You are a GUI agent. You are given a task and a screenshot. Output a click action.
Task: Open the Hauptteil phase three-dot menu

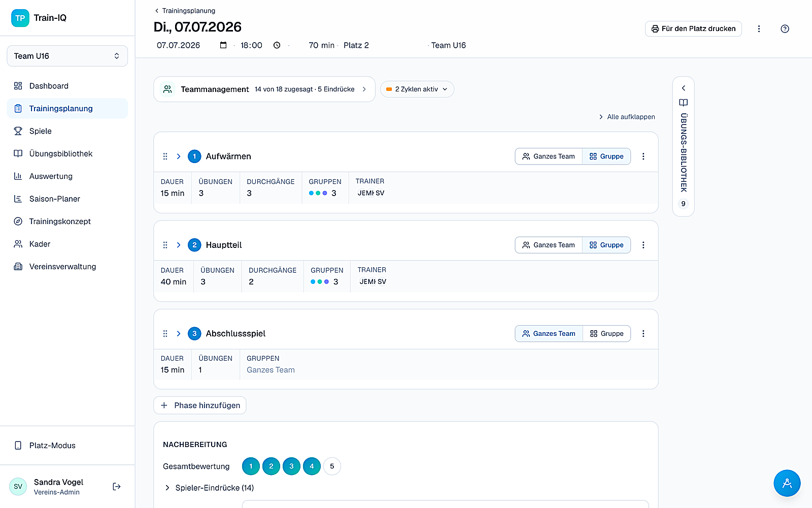pos(643,245)
